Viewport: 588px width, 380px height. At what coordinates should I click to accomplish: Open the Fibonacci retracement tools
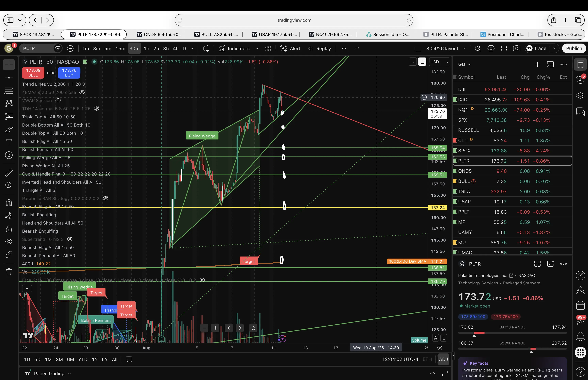[9, 90]
